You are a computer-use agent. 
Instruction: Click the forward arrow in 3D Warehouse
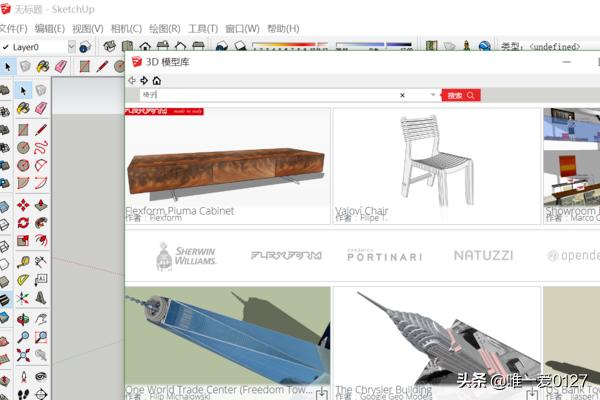144,80
